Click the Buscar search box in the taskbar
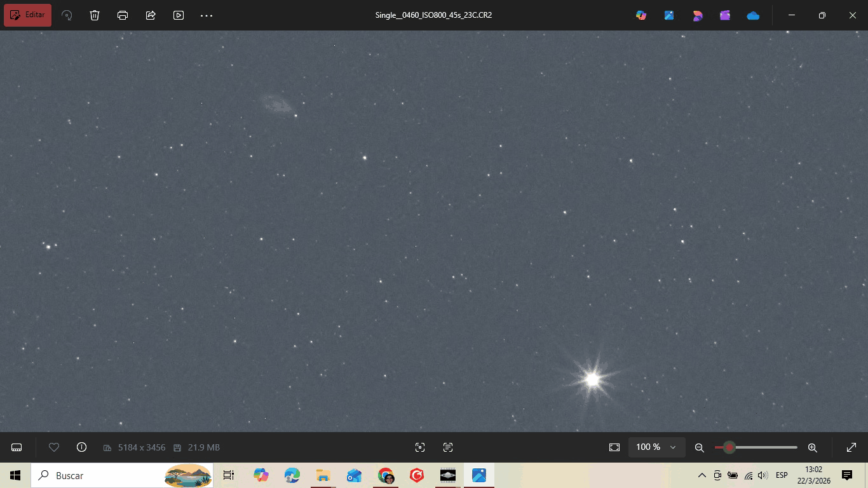This screenshot has width=868, height=488. [x=122, y=475]
